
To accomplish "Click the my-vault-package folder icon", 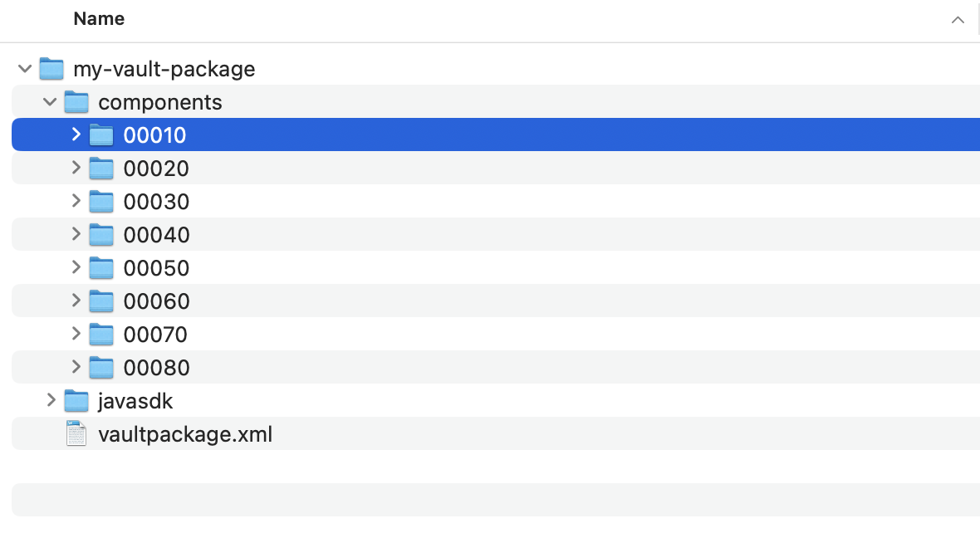I will point(51,69).
